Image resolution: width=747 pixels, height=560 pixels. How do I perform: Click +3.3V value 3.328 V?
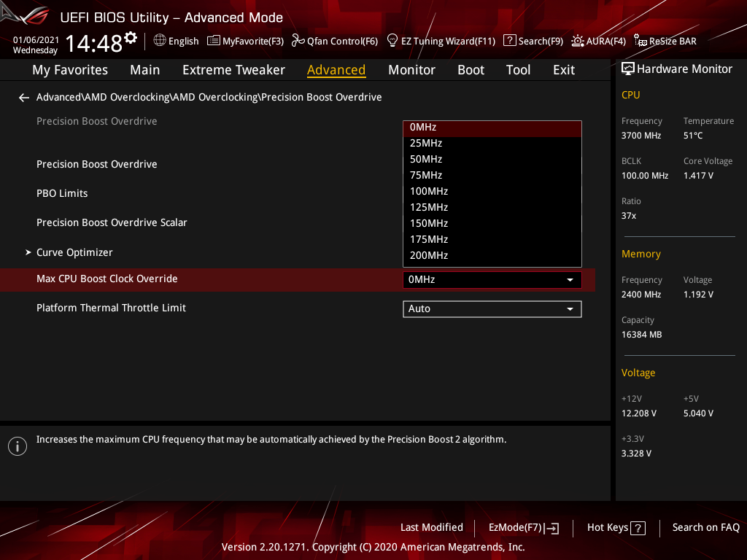(636, 454)
